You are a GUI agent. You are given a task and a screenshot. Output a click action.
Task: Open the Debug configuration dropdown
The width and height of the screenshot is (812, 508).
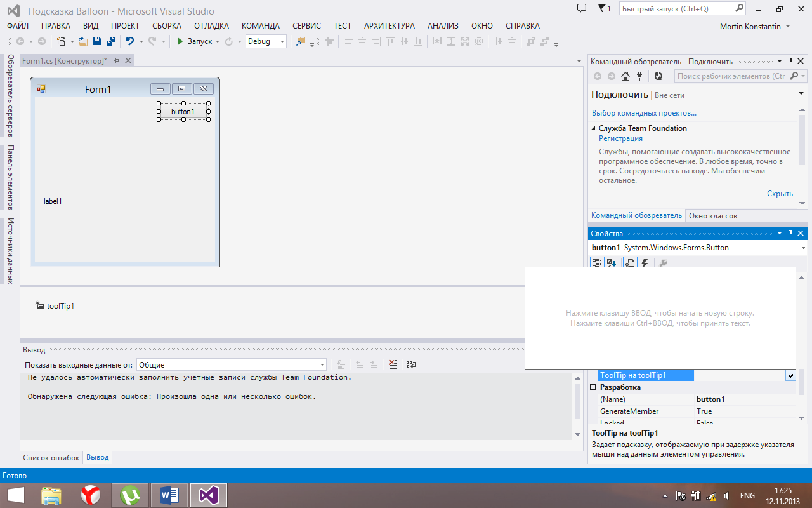point(282,41)
